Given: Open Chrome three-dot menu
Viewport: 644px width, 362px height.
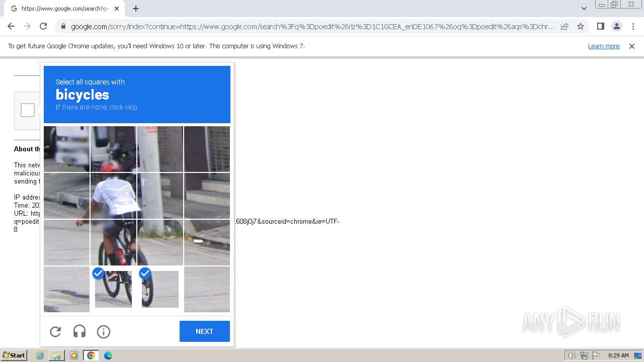Looking at the screenshot, I should 633,26.
